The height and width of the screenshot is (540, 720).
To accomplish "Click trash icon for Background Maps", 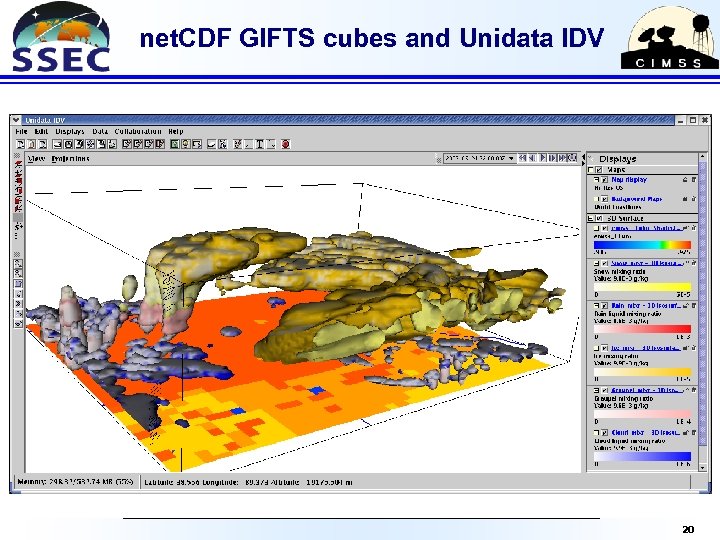I will [694, 199].
